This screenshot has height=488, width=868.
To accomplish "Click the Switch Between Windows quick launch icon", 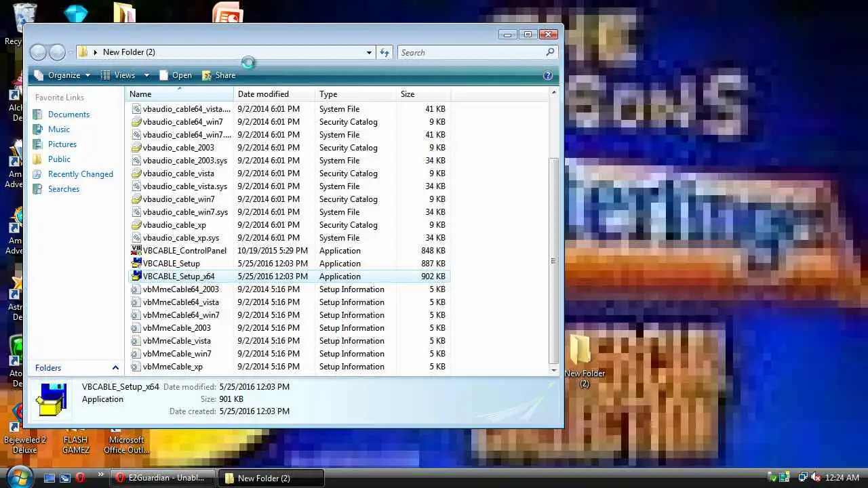I will [x=64, y=478].
